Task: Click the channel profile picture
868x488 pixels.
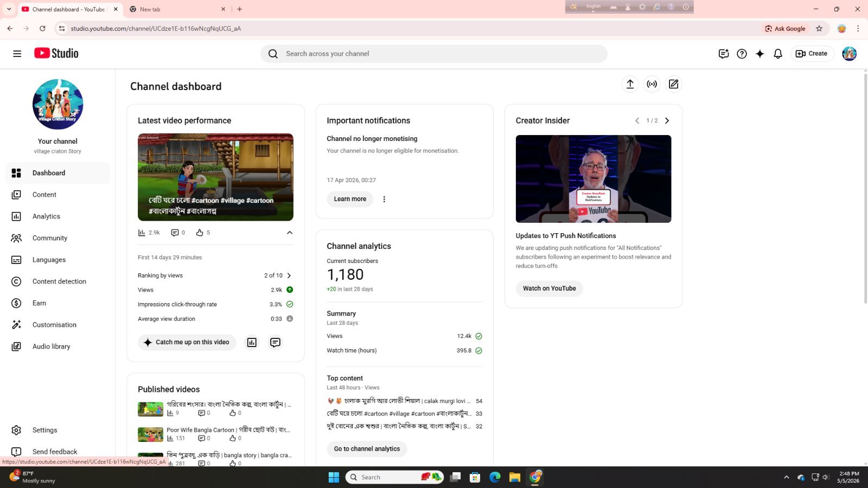Action: coord(58,104)
